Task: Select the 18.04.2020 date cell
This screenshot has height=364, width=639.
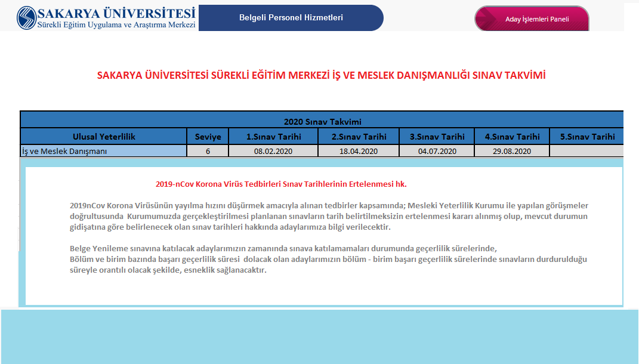Action: (x=359, y=151)
